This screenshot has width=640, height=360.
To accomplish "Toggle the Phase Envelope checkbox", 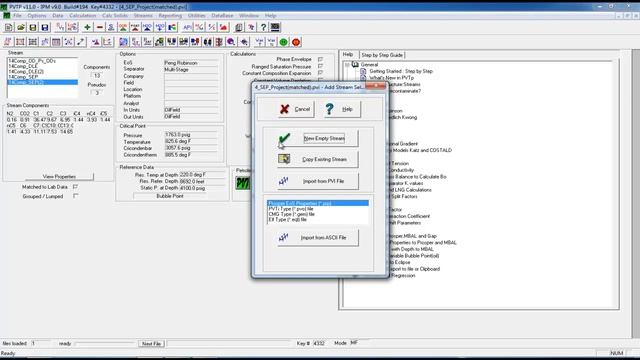I will coord(320,60).
